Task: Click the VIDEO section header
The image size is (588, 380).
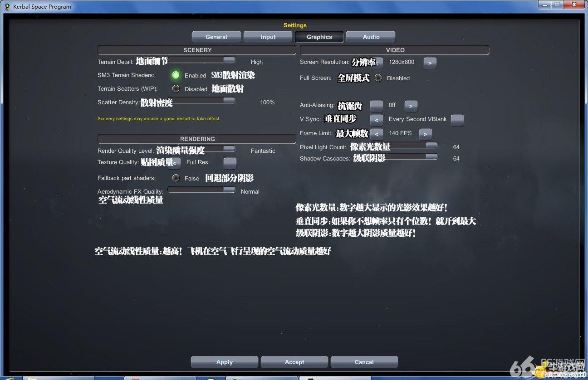Action: [395, 50]
